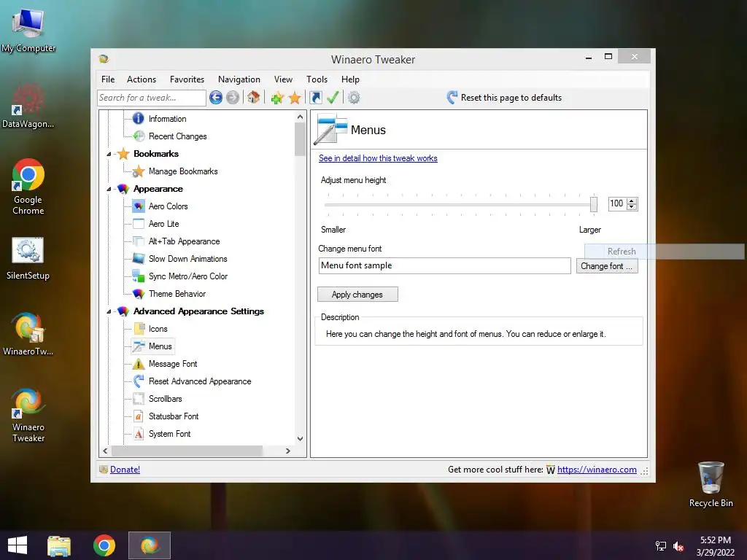747x560 pixels.
Task: Collapse the Bookmarks tree group
Action: (x=109, y=155)
